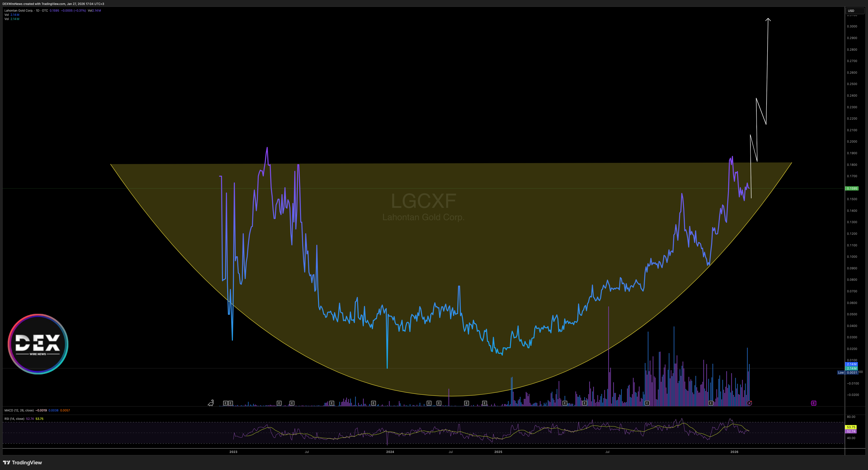Screen dimensions: 868x470
Task: Click the TradingView logo at the bottom left
Action: tap(22, 462)
